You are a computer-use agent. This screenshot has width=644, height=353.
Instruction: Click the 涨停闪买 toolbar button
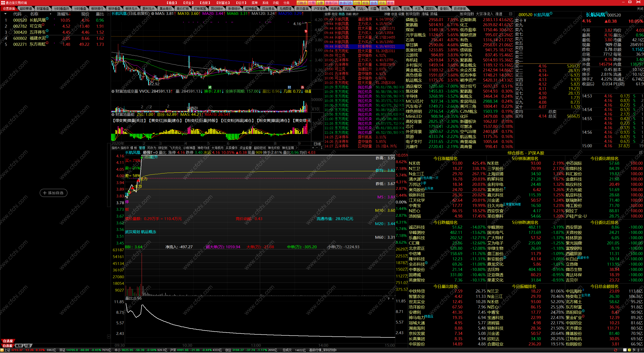coord(331,3)
